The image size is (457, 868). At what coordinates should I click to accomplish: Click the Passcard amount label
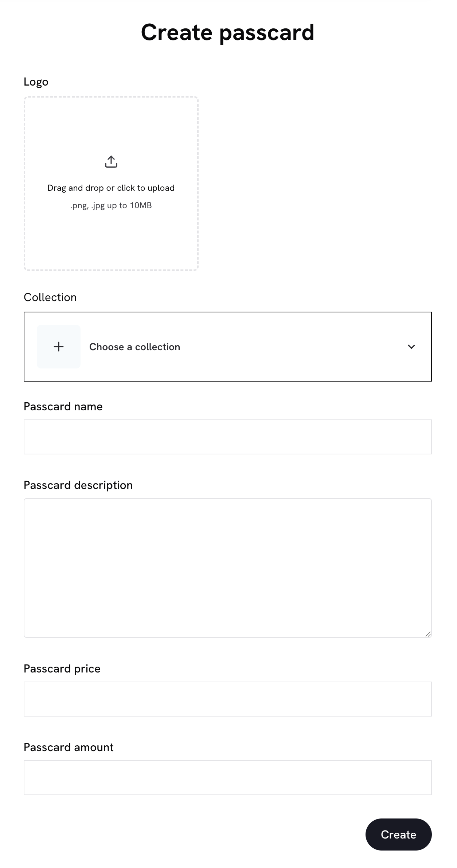point(69,747)
